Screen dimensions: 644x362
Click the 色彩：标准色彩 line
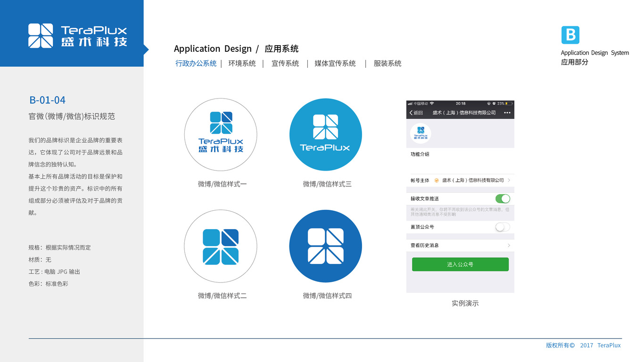click(49, 284)
